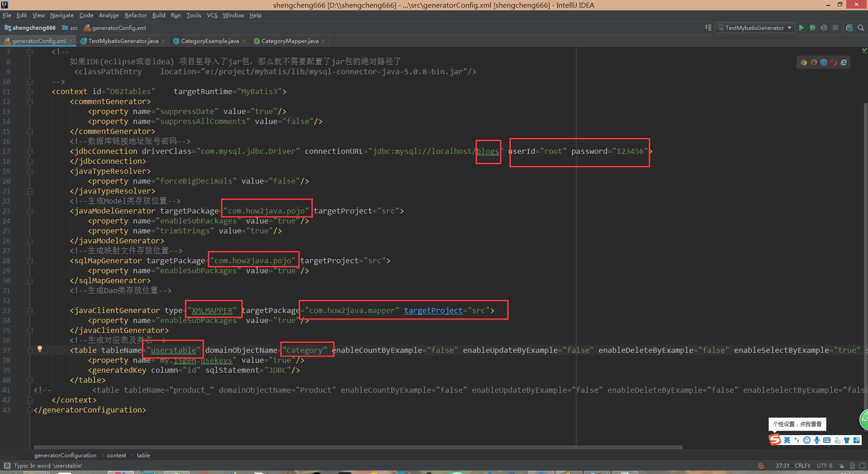Open the Sogou toolbox grid icon

pyautogui.click(x=857, y=440)
